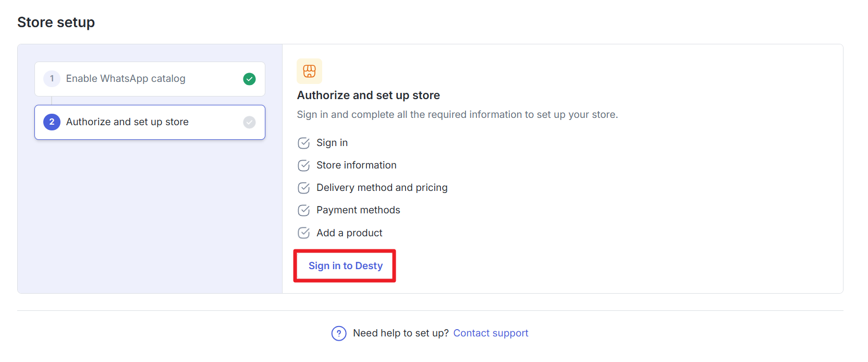Select the Authorize and set up store step
868x362 pixels.
(x=150, y=122)
